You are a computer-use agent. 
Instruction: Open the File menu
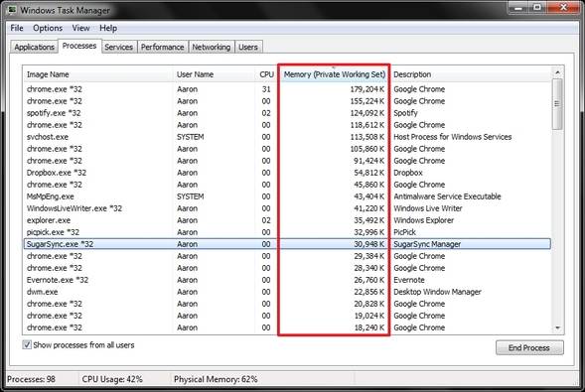click(17, 28)
